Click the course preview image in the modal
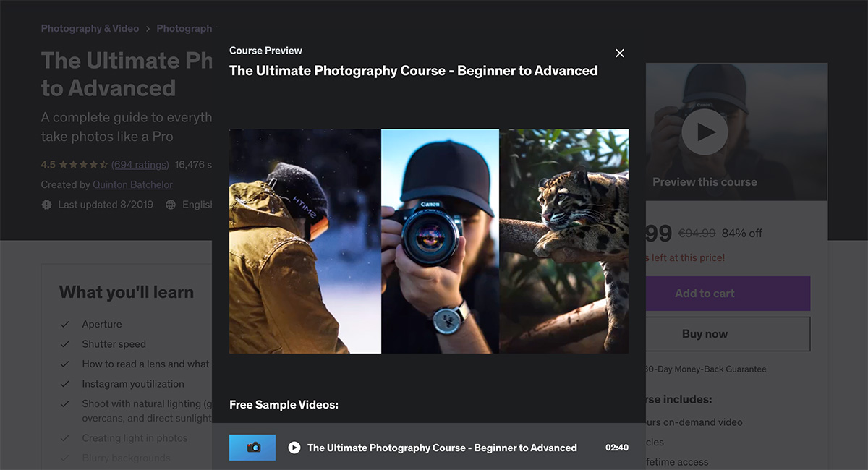 (x=429, y=242)
